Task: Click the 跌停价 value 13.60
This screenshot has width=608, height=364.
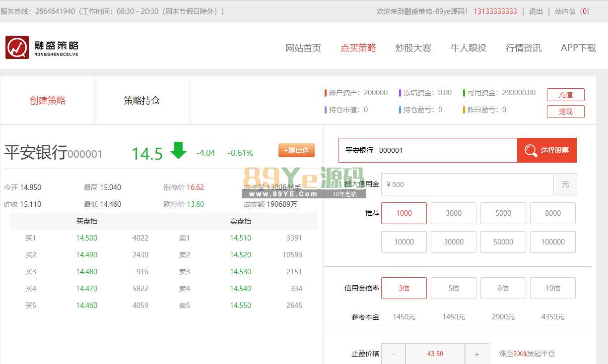Action: click(x=196, y=204)
